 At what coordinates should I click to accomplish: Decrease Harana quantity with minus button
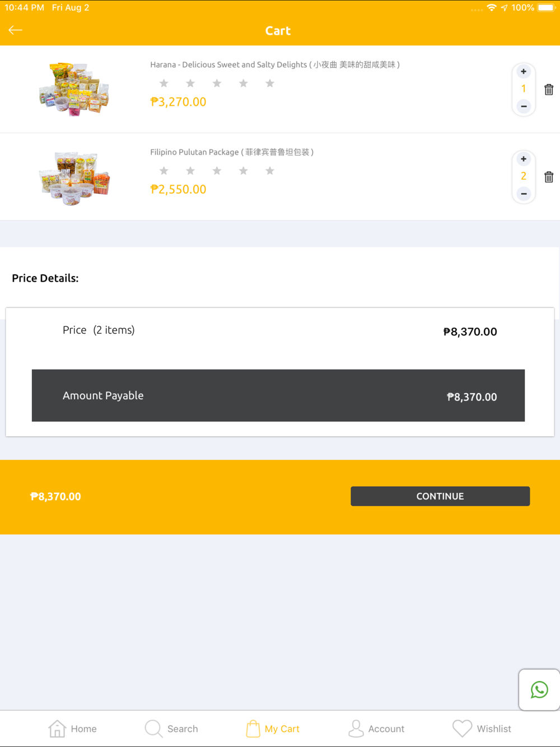coord(524,106)
